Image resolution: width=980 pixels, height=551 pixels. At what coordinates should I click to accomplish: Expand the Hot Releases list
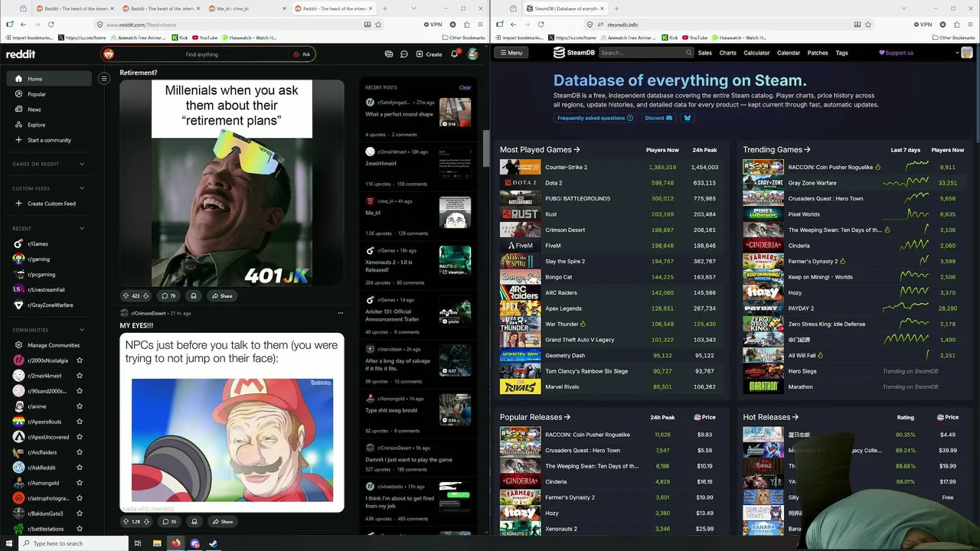click(771, 417)
